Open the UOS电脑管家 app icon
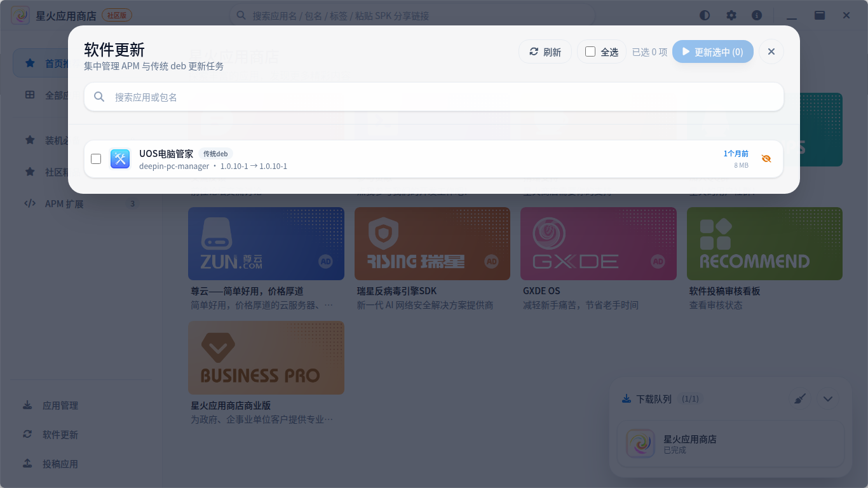The image size is (868, 488). (x=120, y=159)
